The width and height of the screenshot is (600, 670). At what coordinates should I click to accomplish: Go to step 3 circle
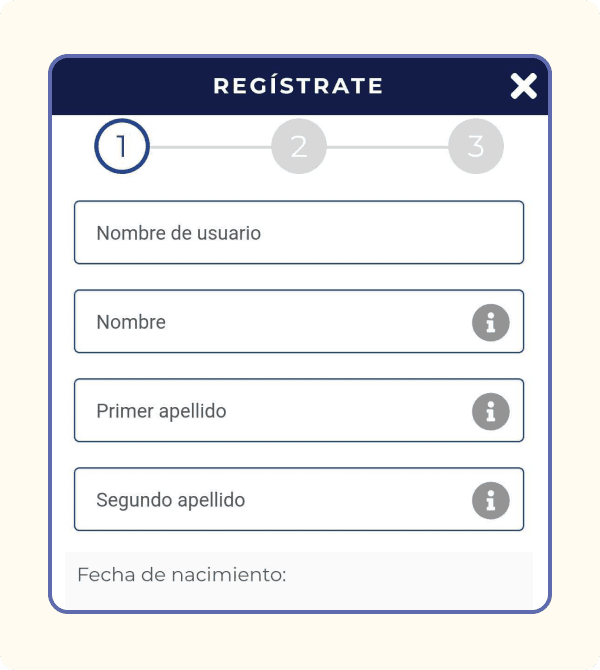pyautogui.click(x=476, y=147)
